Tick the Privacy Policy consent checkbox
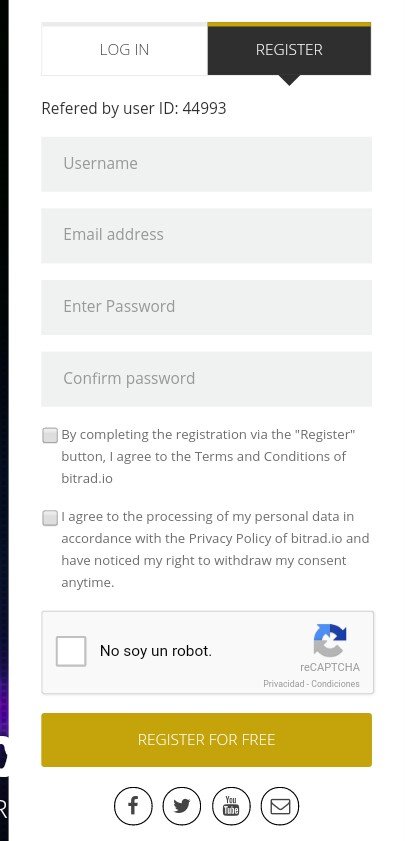The image size is (405, 841). click(x=50, y=518)
